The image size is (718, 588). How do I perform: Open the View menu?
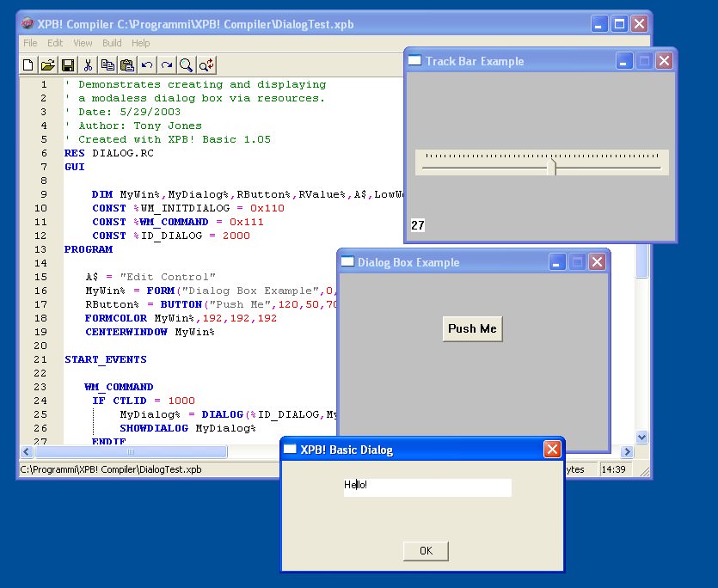[83, 43]
